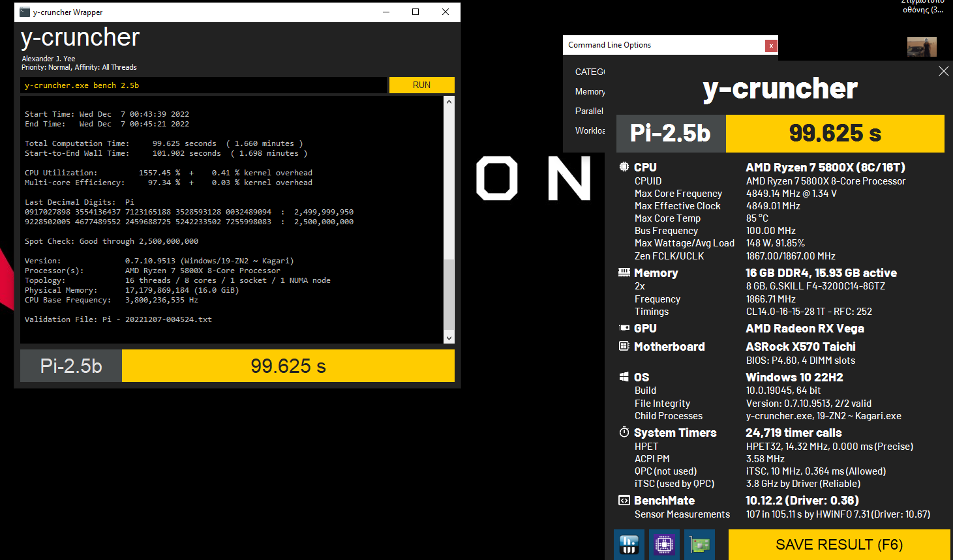
Task: Click 'AMD Ryzen 7 5800X (8C/16T)' heading
Action: [825, 168]
